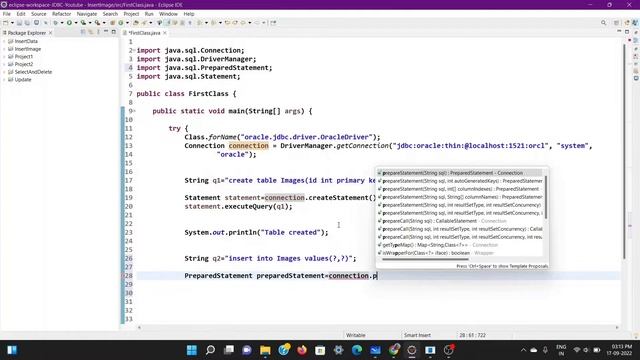Select the *FirstClass.java editor tab

coord(144,33)
